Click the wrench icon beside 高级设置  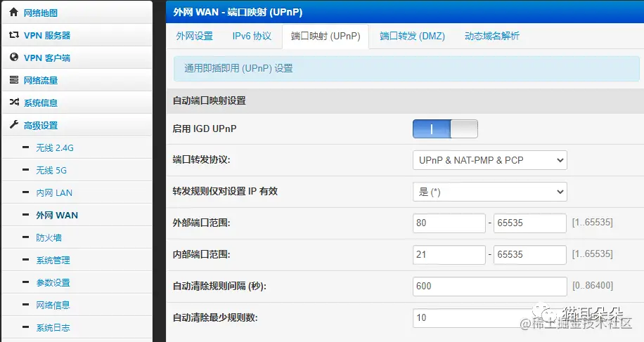click(13, 124)
